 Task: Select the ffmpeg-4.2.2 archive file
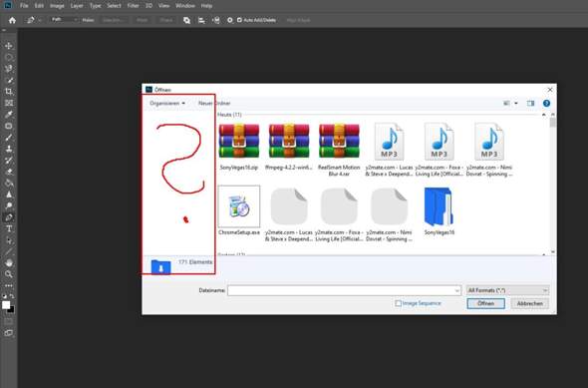289,147
